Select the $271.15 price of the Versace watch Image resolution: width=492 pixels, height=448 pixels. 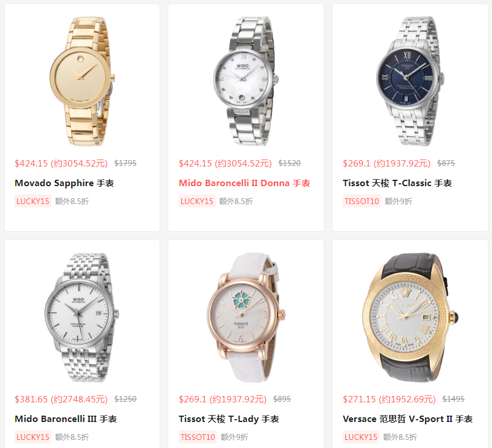pos(359,399)
